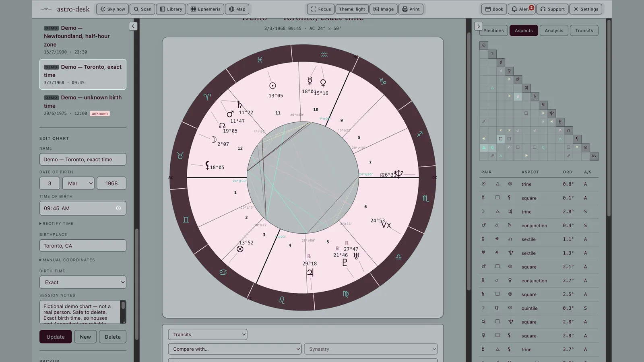
Task: Click the Birthplace input field
Action: click(83, 246)
